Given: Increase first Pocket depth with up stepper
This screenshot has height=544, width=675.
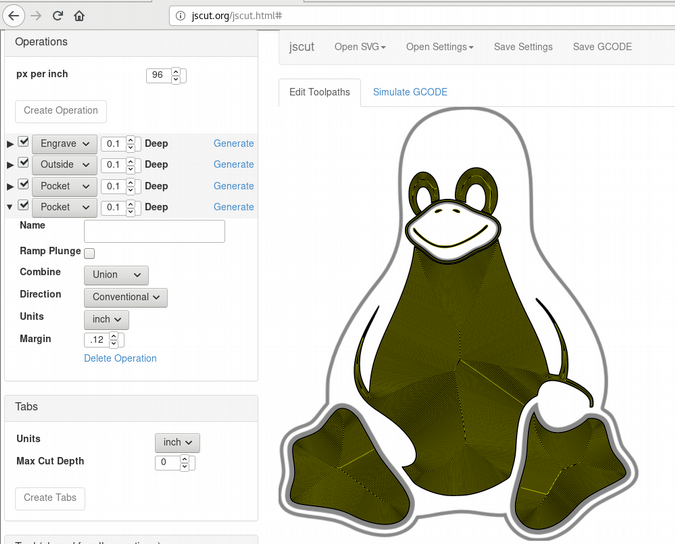Looking at the screenshot, I should tap(130, 182).
